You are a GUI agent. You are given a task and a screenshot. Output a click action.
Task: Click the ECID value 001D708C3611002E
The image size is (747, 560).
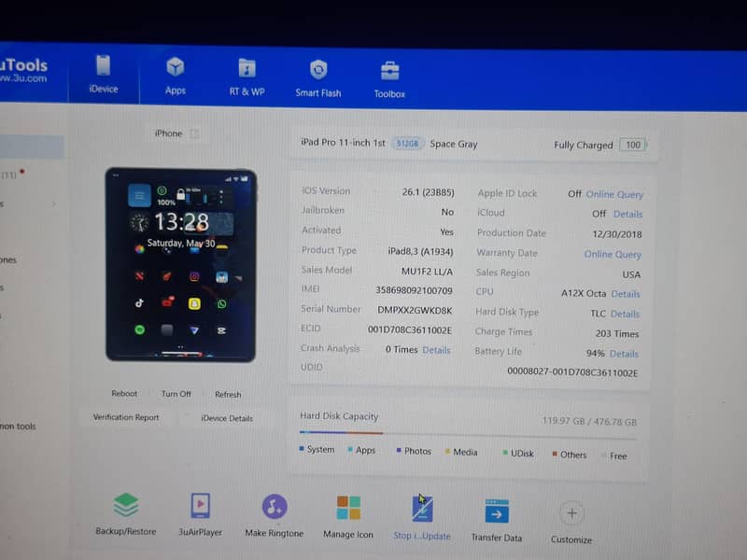pyautogui.click(x=410, y=330)
